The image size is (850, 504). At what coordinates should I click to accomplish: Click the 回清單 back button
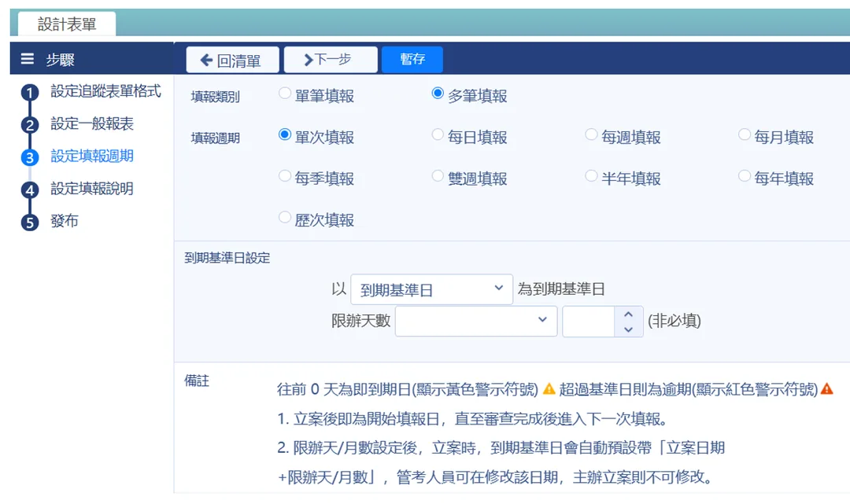click(x=232, y=60)
